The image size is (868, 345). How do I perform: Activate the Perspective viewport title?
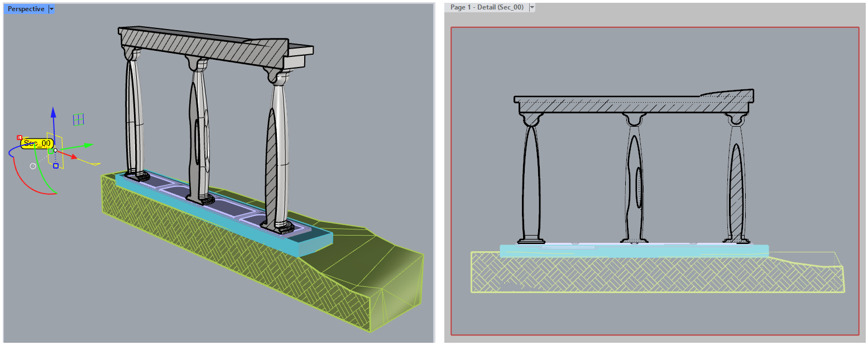coord(26,9)
